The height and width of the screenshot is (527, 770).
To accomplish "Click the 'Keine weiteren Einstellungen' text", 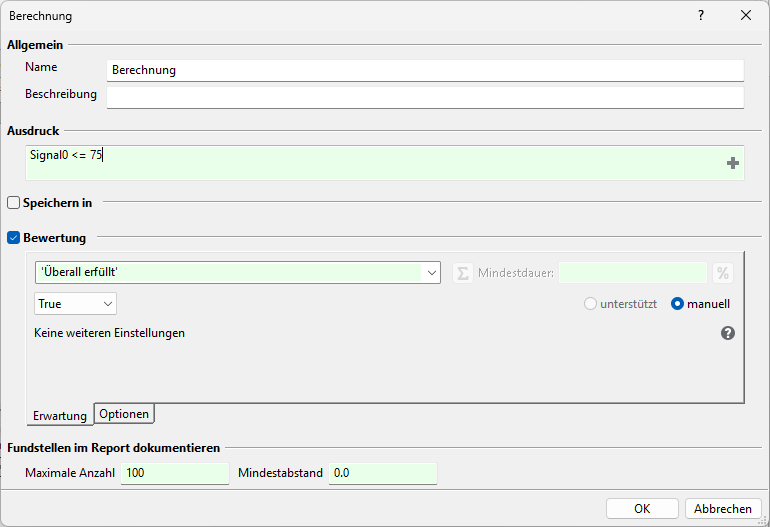I will coord(110,333).
